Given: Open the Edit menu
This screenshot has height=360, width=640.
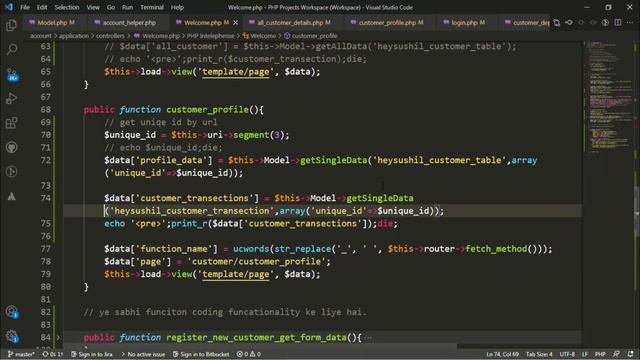Looking at the screenshot, I should pos(42,7).
